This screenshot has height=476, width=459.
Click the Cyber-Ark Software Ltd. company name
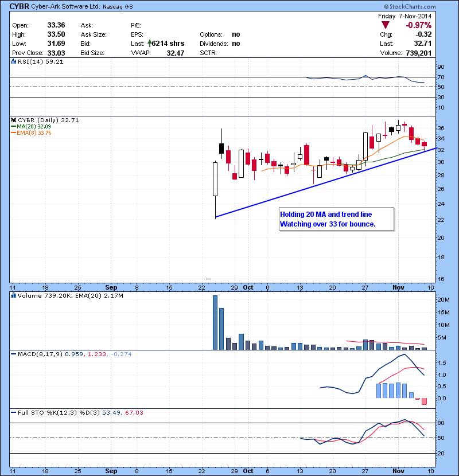[65, 6]
